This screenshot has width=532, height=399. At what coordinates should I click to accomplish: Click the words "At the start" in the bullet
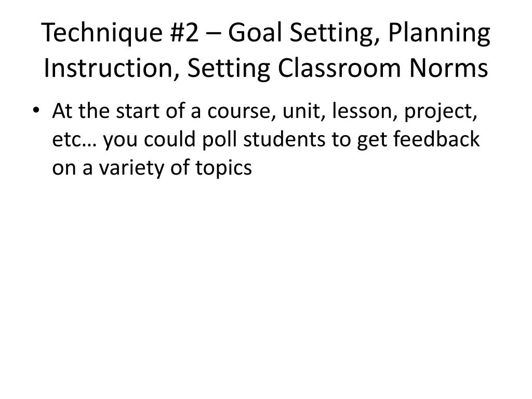click(x=106, y=111)
